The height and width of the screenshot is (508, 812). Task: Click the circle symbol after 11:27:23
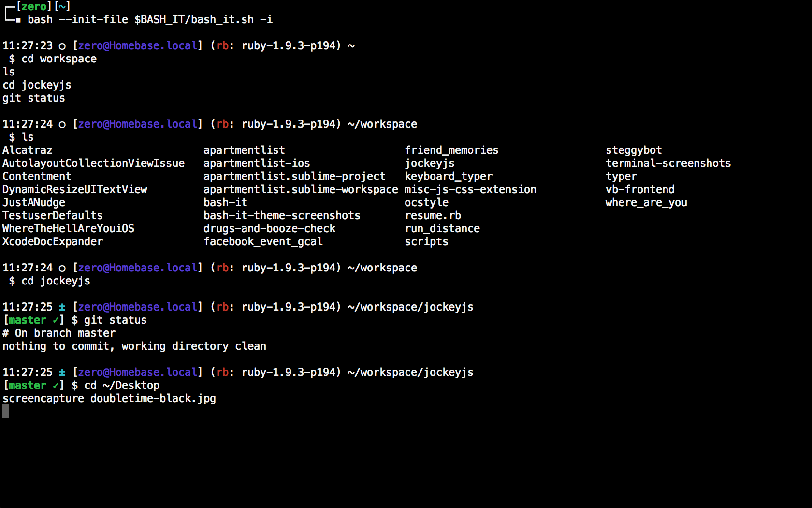click(x=62, y=46)
